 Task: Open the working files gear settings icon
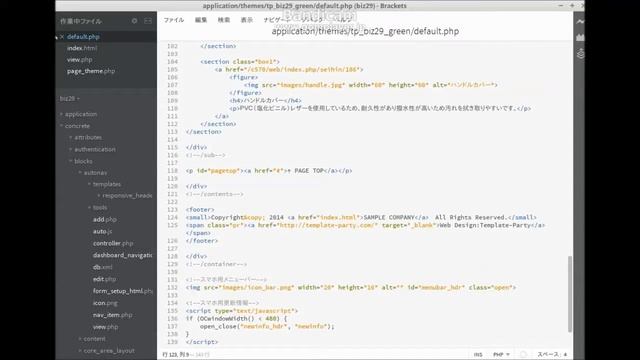tap(134, 20)
